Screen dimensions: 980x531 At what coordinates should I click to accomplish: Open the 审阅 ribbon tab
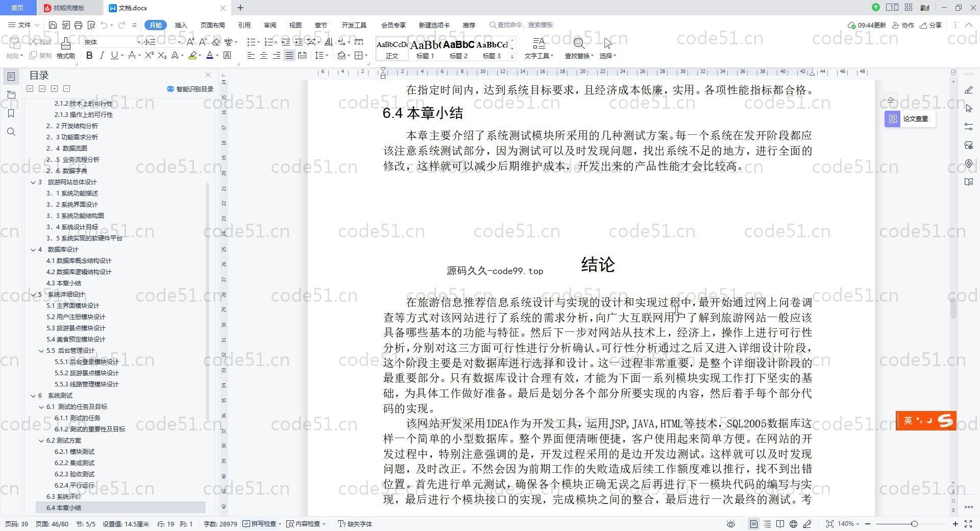tap(270, 25)
